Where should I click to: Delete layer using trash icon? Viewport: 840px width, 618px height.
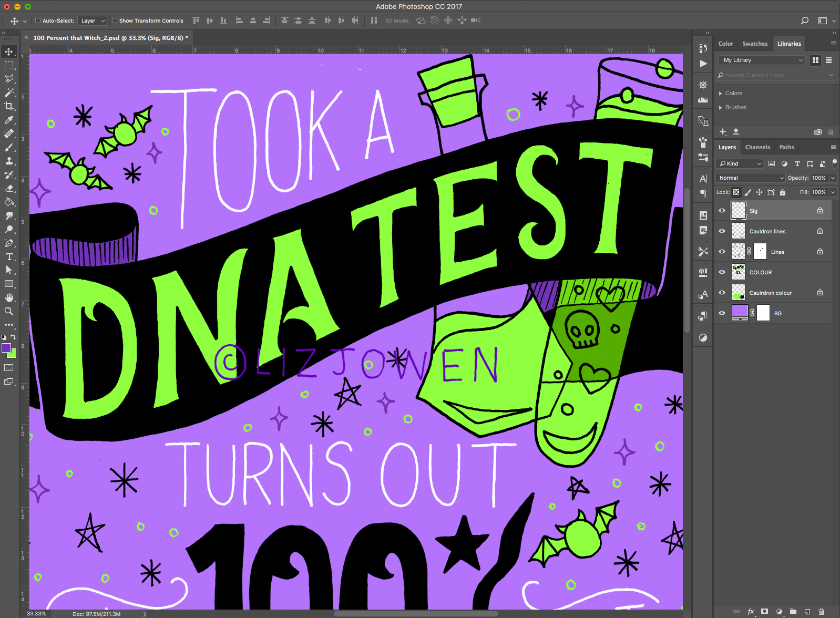(x=822, y=612)
